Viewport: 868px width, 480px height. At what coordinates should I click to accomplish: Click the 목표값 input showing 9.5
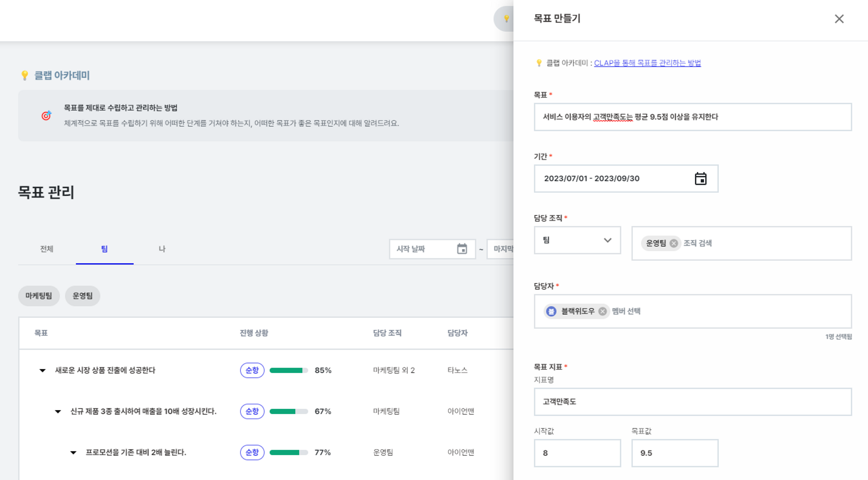[674, 453]
